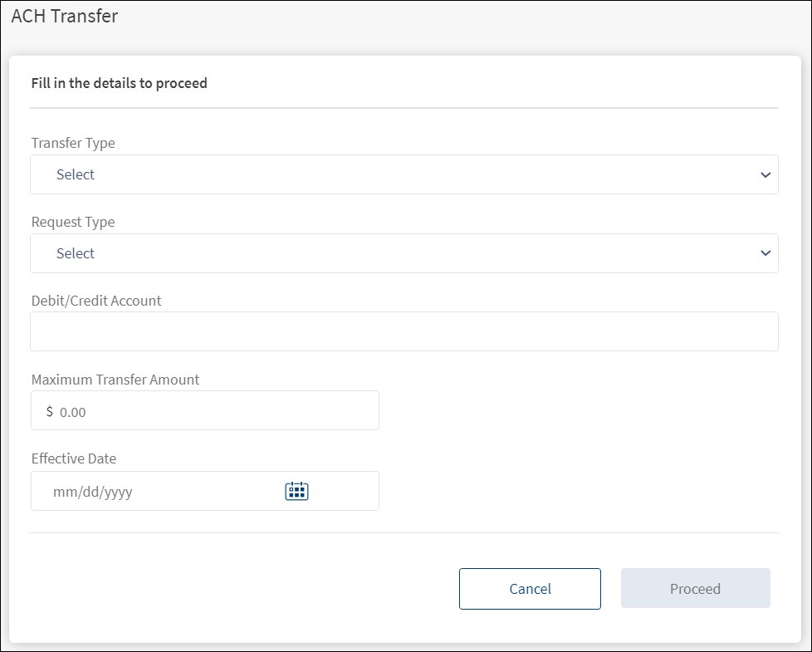Click the Debit/Credit Account text field
812x652 pixels.
(404, 331)
